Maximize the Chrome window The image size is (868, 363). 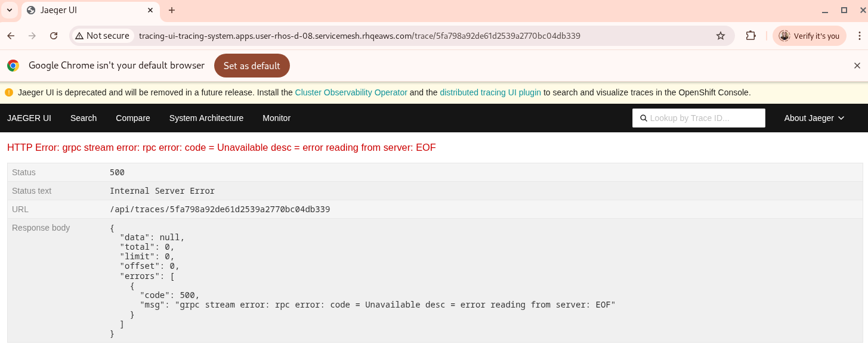(844, 10)
